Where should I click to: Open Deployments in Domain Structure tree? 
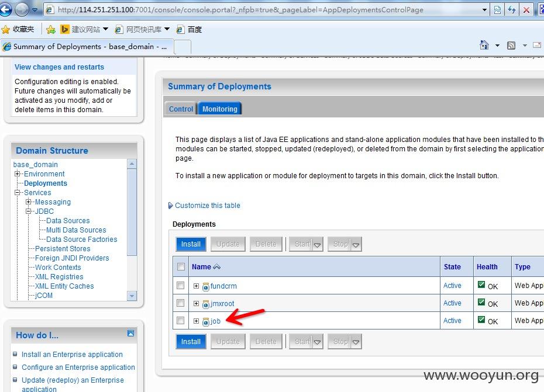46,183
